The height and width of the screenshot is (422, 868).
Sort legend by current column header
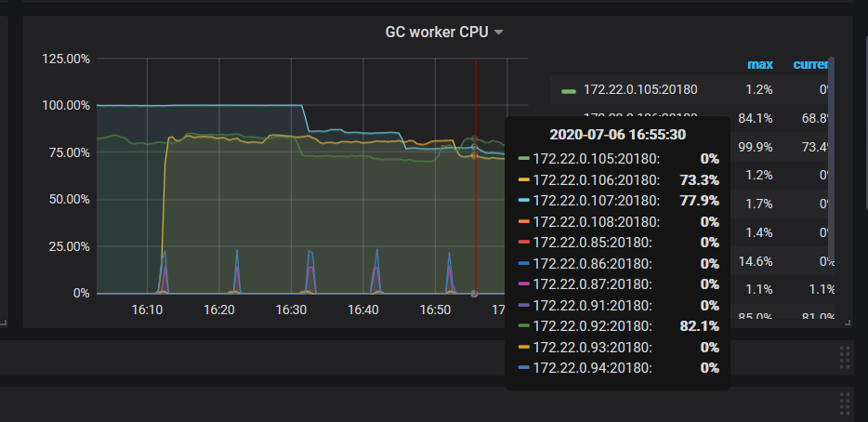point(810,65)
